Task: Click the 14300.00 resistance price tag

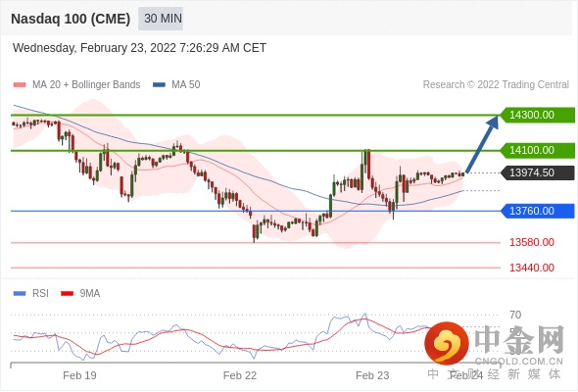Action: coord(537,115)
